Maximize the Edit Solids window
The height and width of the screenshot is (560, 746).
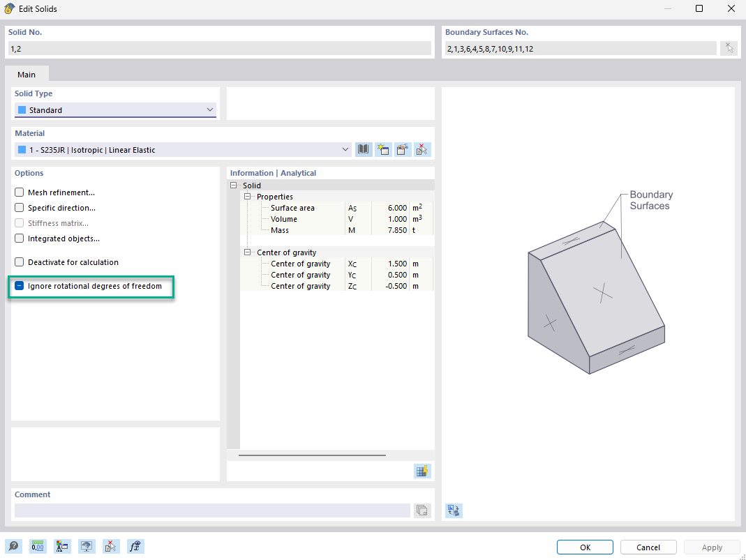pyautogui.click(x=699, y=8)
